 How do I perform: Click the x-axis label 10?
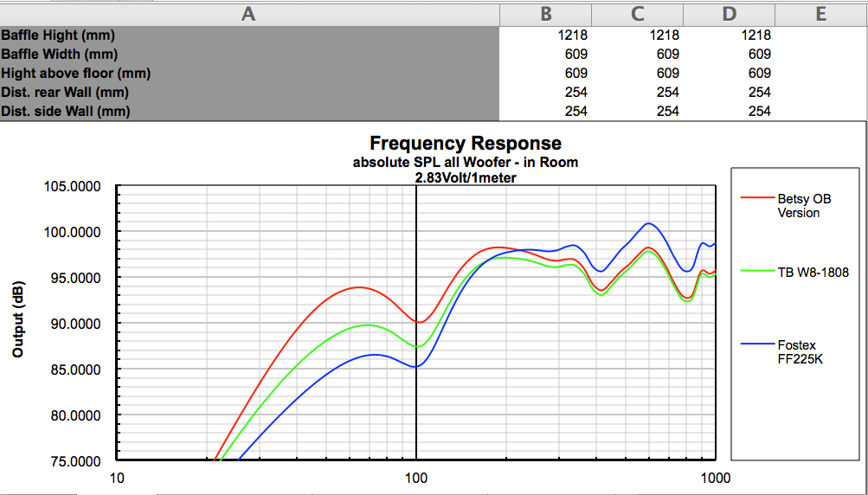(117, 478)
